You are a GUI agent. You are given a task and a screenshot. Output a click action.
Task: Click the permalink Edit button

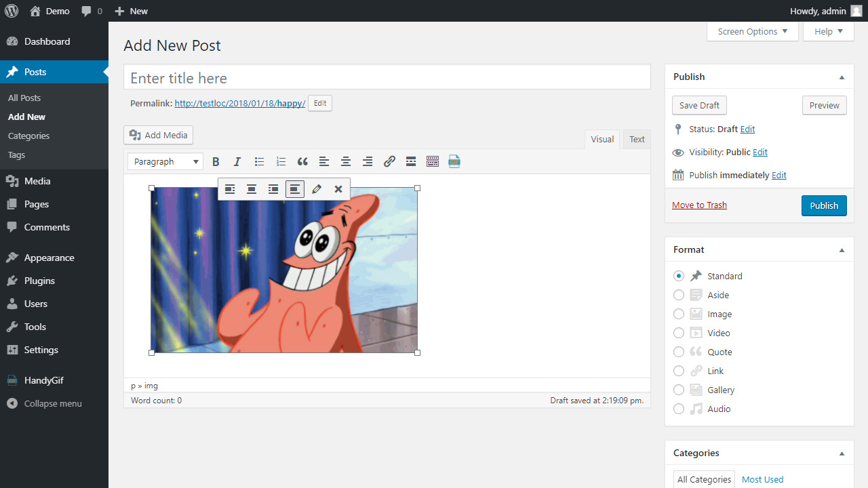[x=320, y=104]
